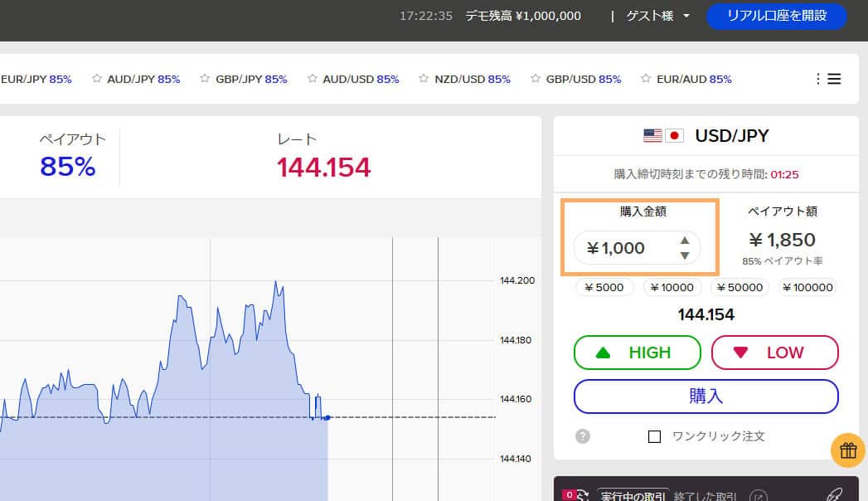Screen dimensions: 868x501
Task: Click the リアル口座を開設 button
Action: pyautogui.click(x=776, y=16)
